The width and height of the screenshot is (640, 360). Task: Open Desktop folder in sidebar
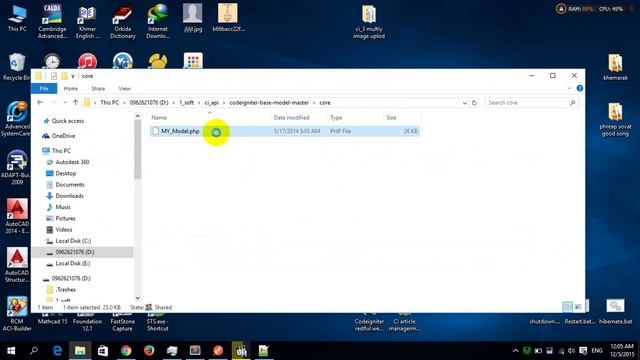(65, 173)
